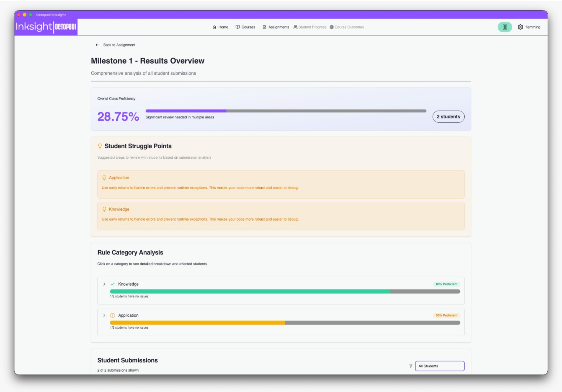Expand the Knowledge category chevron
Viewport: 562px width, 392px height.
pos(104,284)
